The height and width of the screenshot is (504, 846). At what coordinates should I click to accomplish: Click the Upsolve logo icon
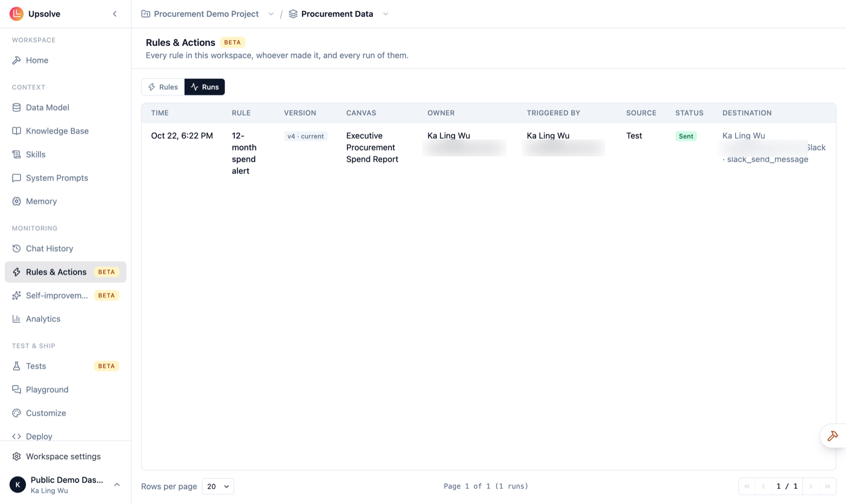[x=16, y=14]
